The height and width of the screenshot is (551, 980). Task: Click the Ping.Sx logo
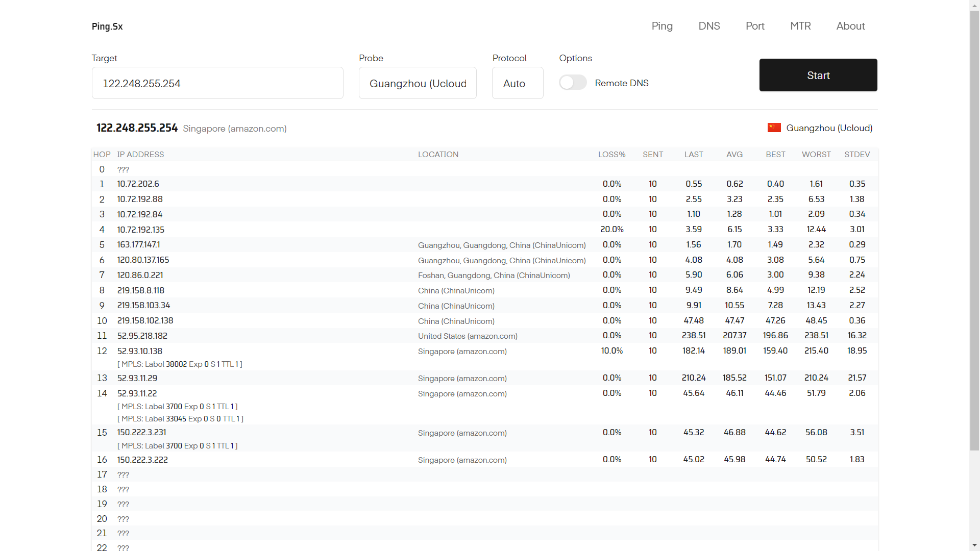click(x=107, y=27)
